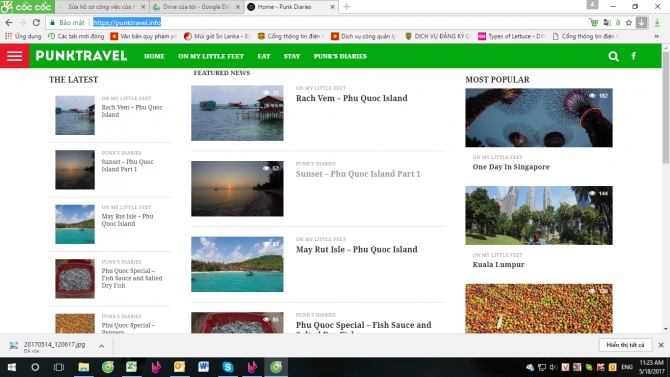The width and height of the screenshot is (670, 377).
Task: Open a new tab with plus button
Action: 347,7
